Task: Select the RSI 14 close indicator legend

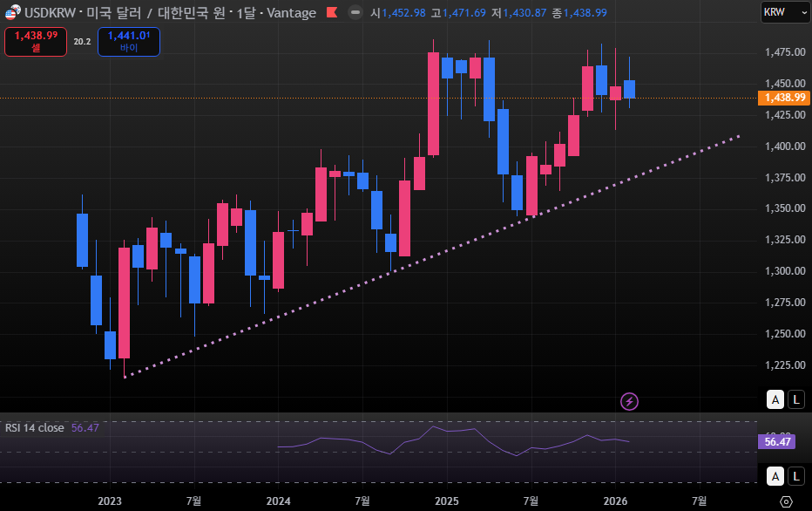Action: [35, 427]
